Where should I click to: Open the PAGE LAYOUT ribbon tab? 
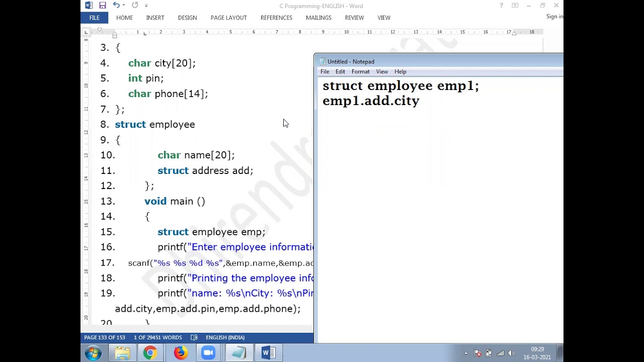[x=228, y=18]
